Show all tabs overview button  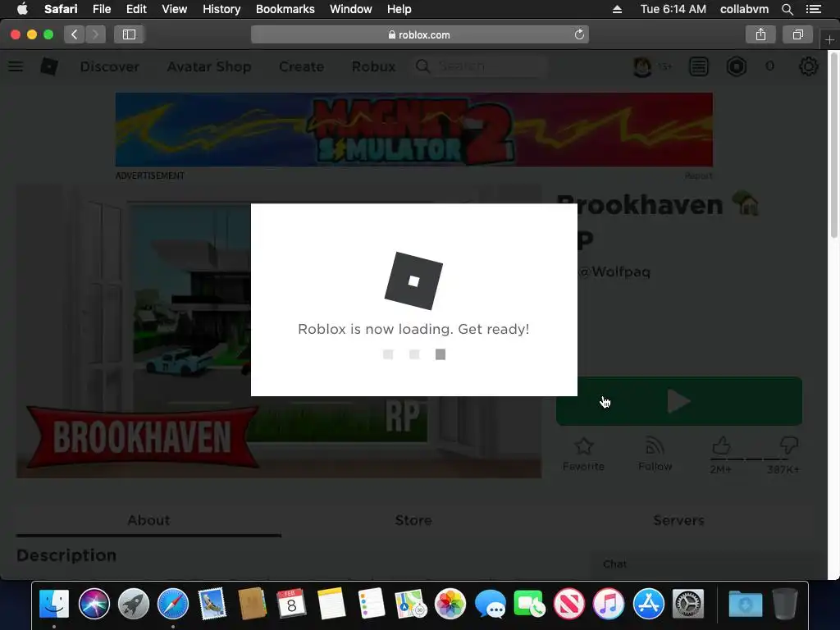pos(797,34)
